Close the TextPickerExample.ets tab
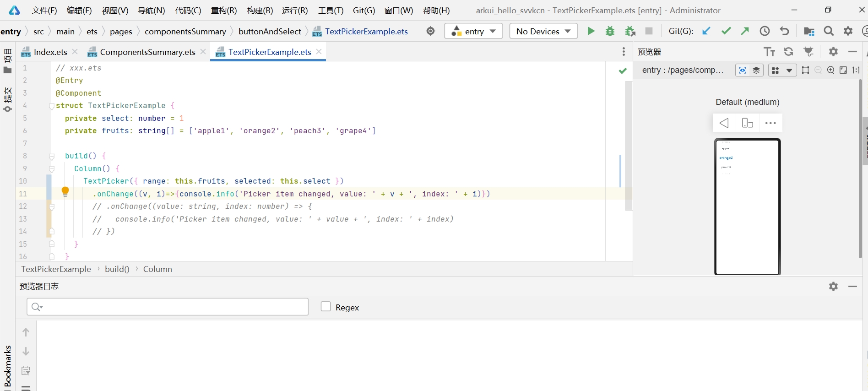Screen dimensions: 868x391 point(319,51)
